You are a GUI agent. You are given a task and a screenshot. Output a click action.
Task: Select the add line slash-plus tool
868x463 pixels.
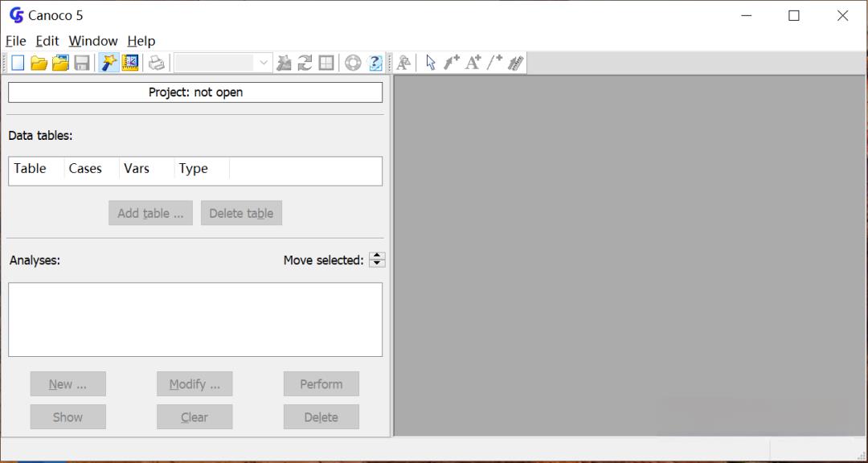(494, 63)
